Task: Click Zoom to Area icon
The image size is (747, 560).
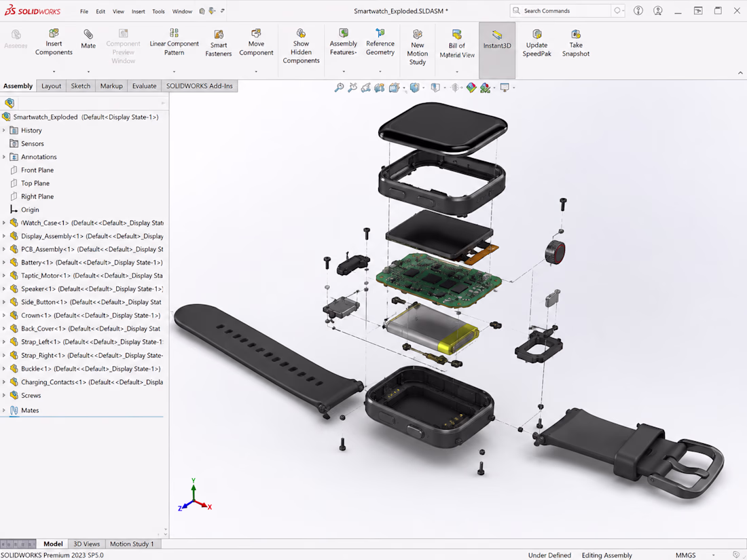Action: [x=352, y=88]
